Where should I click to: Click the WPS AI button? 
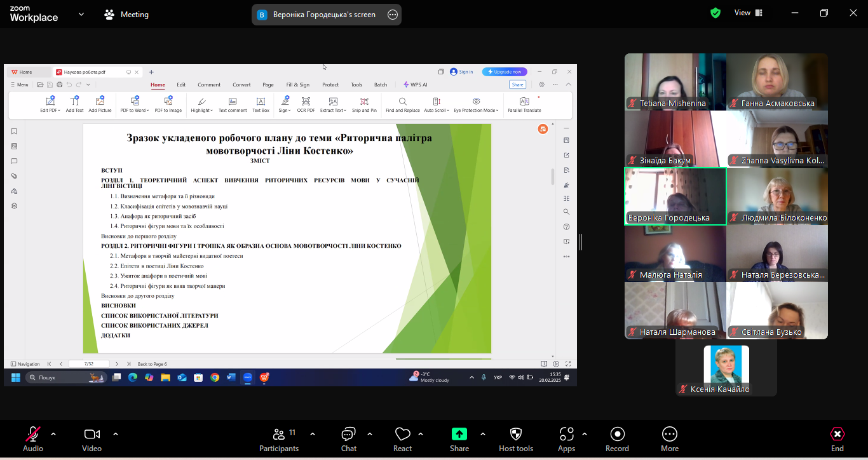(x=416, y=85)
